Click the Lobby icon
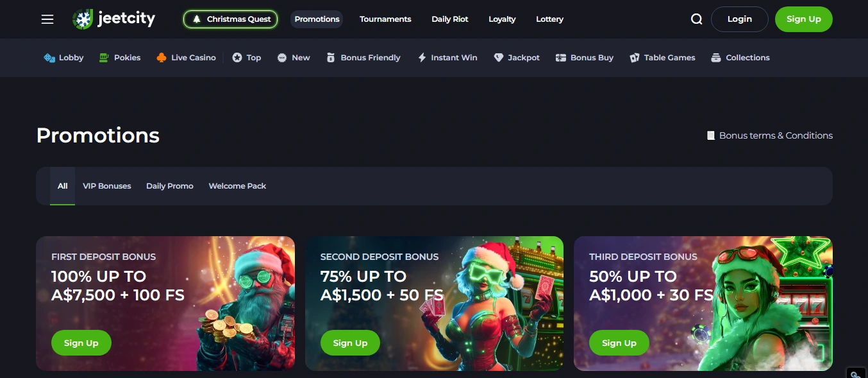The height and width of the screenshot is (378, 868). point(49,58)
